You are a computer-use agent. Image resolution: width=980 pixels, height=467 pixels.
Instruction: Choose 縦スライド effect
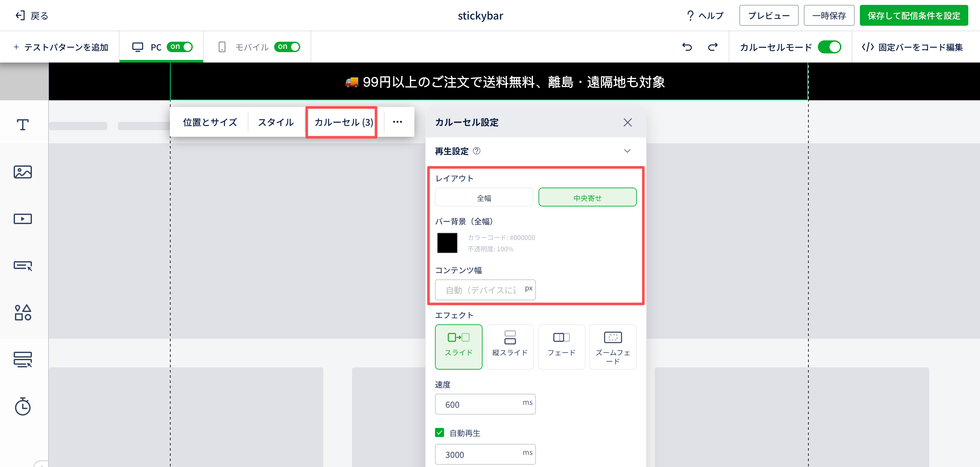coord(510,347)
